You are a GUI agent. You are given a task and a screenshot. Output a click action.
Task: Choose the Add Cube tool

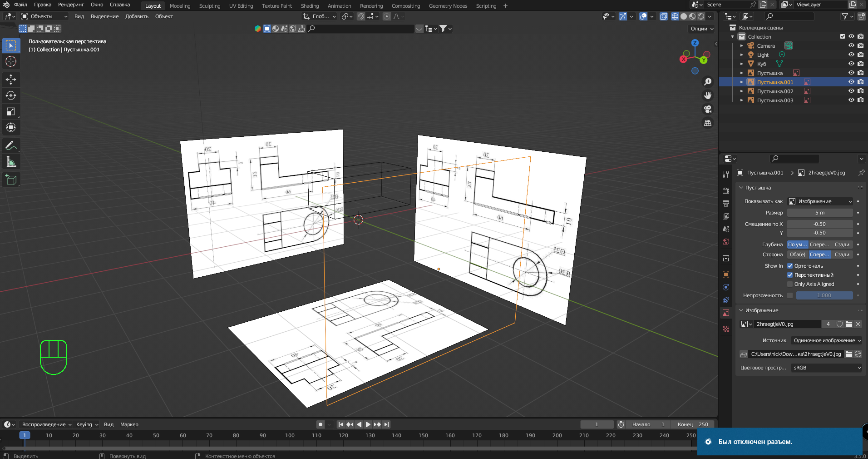pos(11,180)
